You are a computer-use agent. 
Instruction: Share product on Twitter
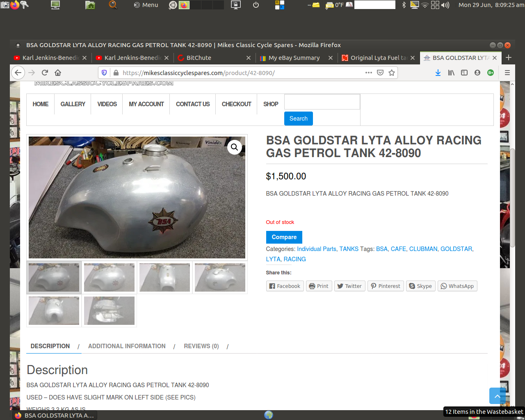349,286
